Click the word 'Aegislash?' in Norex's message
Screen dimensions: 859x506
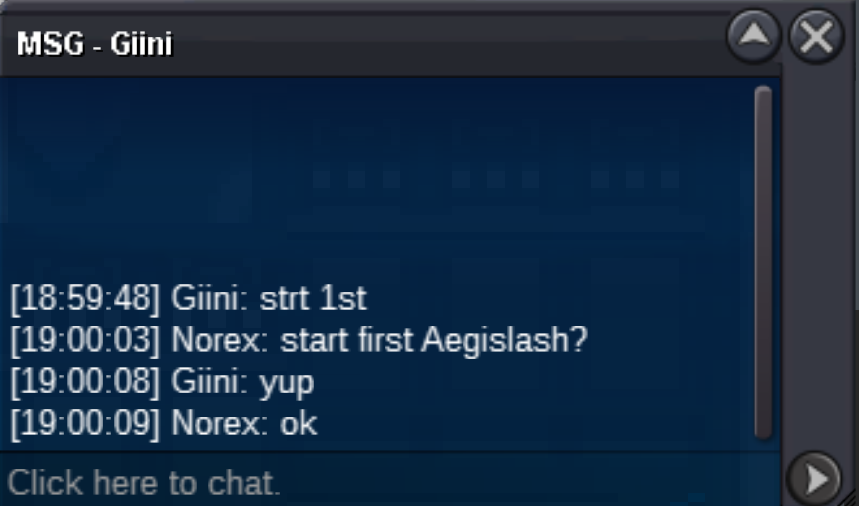coord(505,341)
